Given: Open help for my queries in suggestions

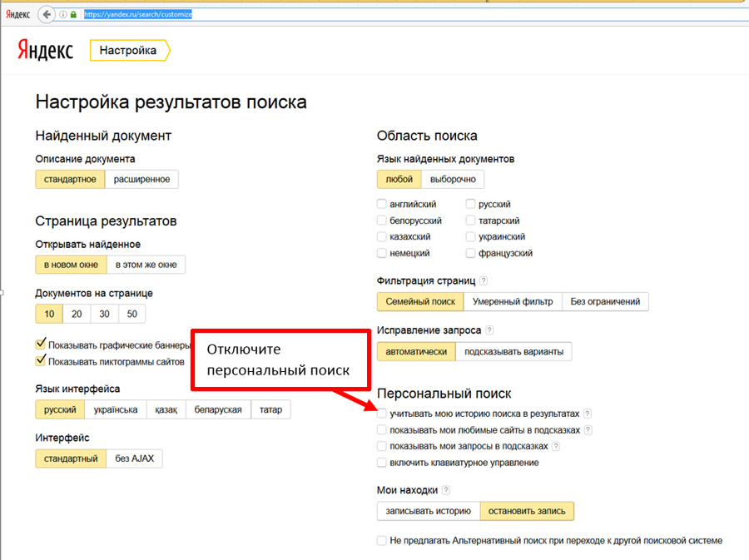Looking at the screenshot, I should tap(556, 446).
